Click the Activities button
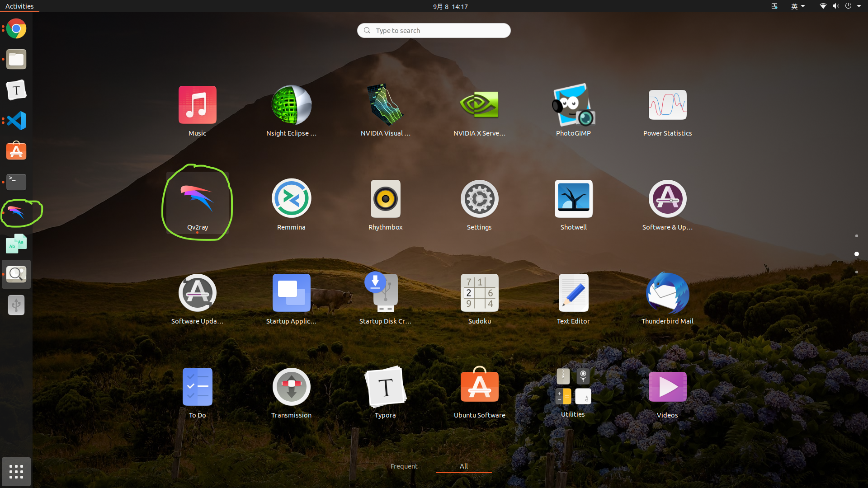This screenshot has width=868, height=488. (19, 6)
